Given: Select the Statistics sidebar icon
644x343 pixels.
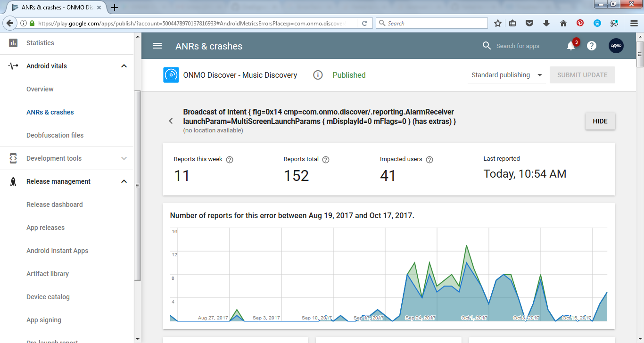Looking at the screenshot, I should (13, 42).
